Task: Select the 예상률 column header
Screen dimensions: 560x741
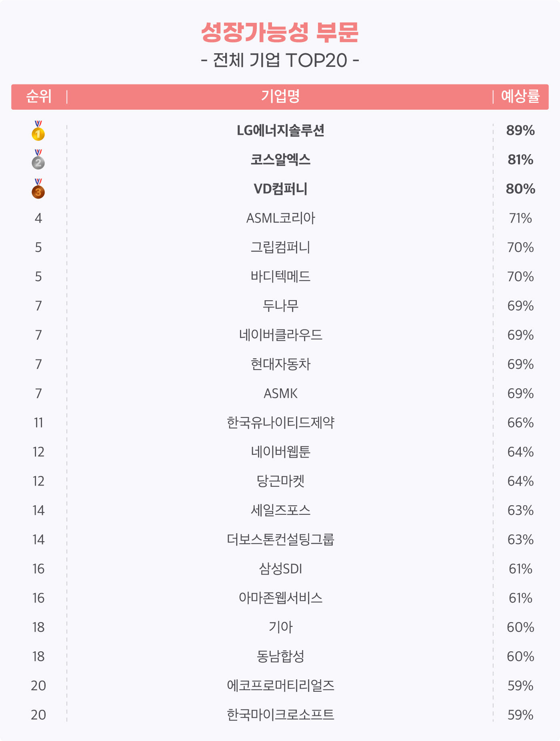Action: click(520, 96)
